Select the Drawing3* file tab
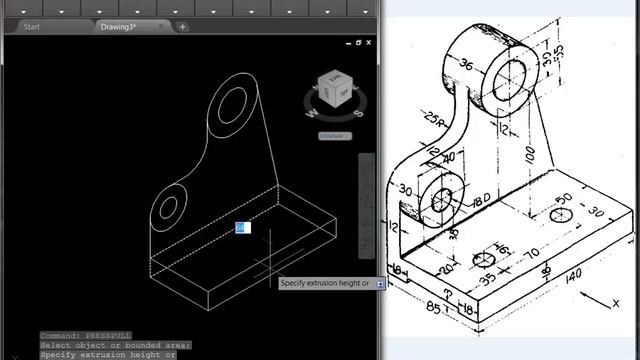The width and height of the screenshot is (640, 360). tap(118, 27)
